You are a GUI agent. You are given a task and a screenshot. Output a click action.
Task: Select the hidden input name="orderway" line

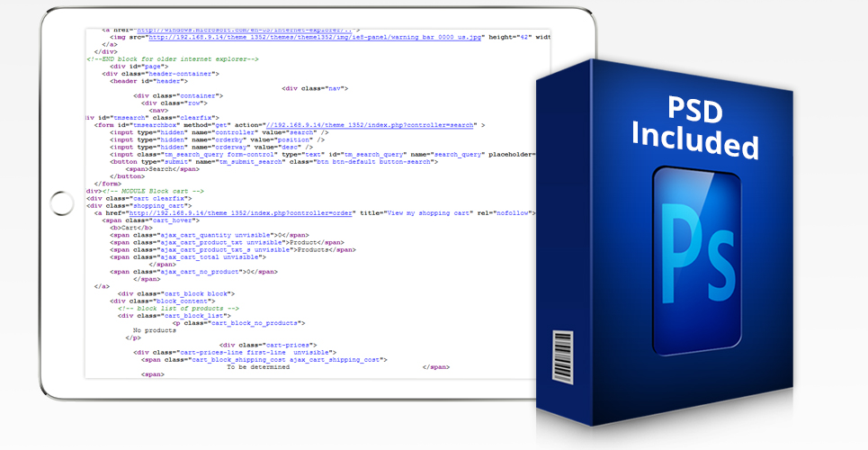tap(211, 148)
